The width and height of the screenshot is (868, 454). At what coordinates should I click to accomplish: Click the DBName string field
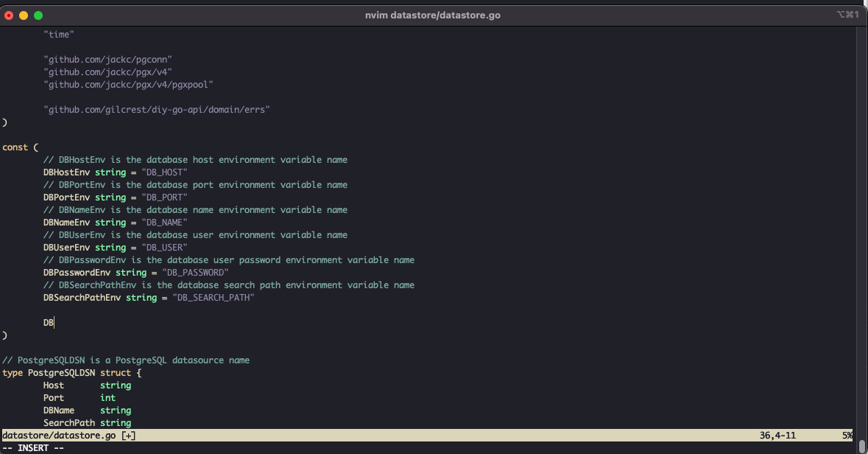pyautogui.click(x=88, y=411)
